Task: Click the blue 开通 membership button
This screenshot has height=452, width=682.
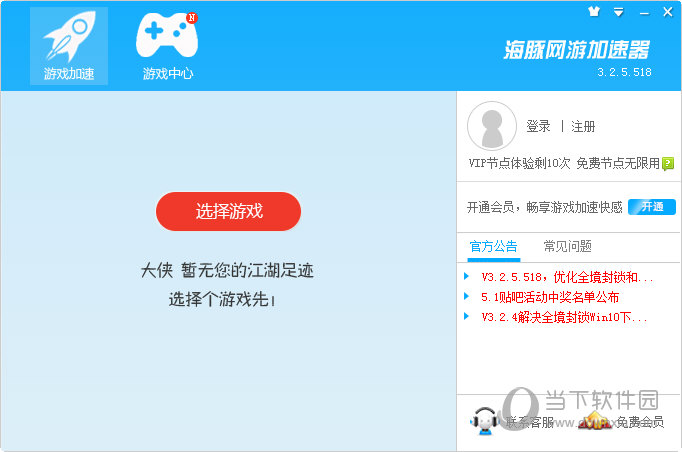Action: (x=652, y=207)
